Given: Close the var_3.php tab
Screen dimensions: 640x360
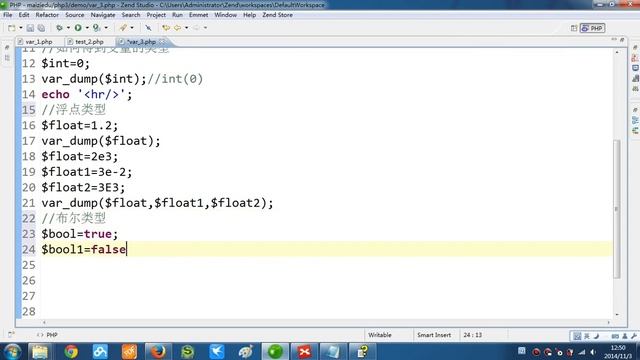Looking at the screenshot, I should (x=162, y=42).
